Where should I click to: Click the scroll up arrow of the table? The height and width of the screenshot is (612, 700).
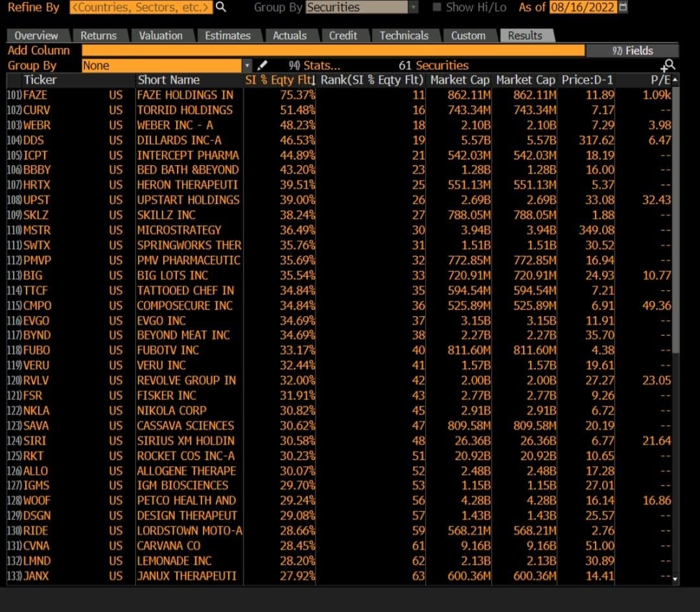click(675, 80)
